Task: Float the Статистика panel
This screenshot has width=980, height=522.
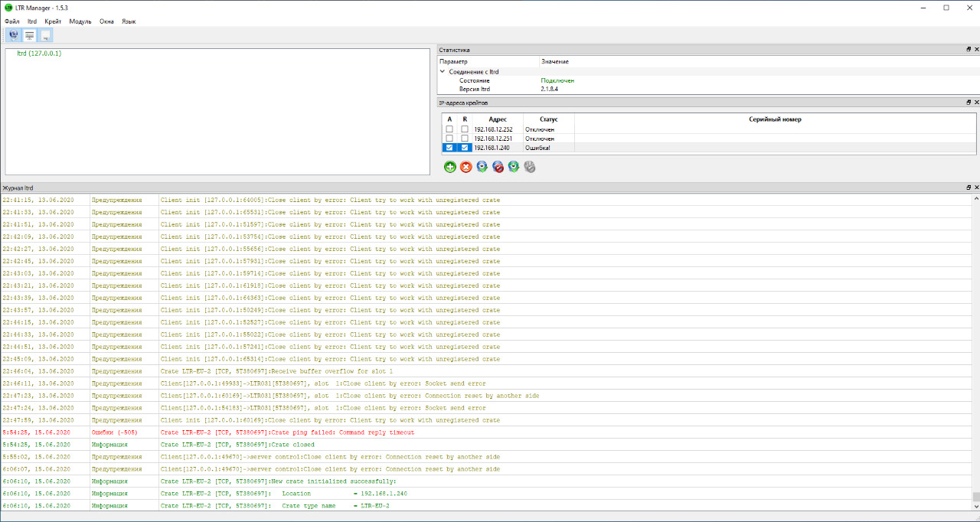Action: 969,49
